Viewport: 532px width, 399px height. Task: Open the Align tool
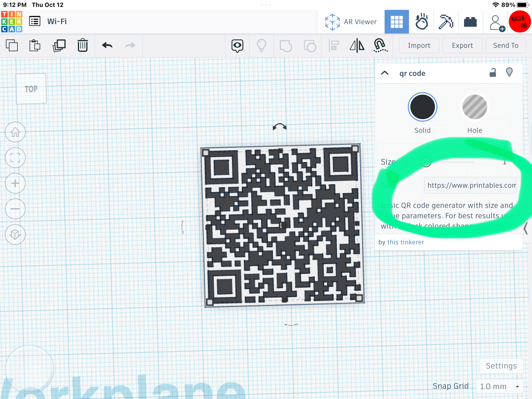[334, 46]
